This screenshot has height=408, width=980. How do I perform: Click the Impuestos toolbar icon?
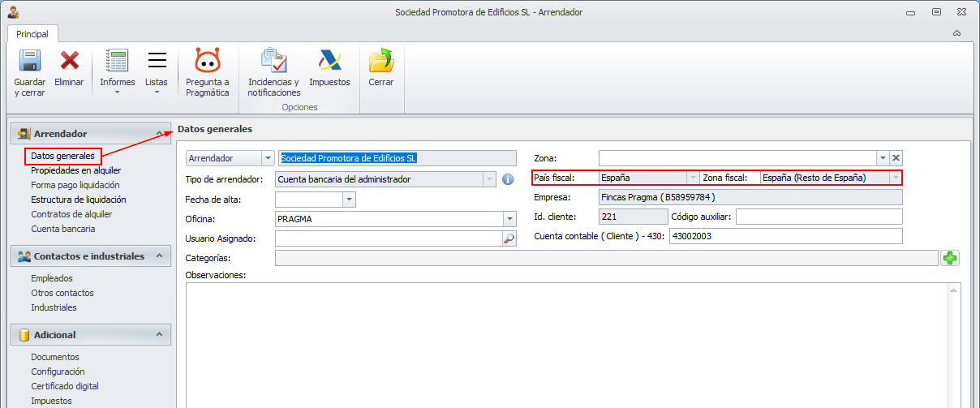pyautogui.click(x=329, y=61)
